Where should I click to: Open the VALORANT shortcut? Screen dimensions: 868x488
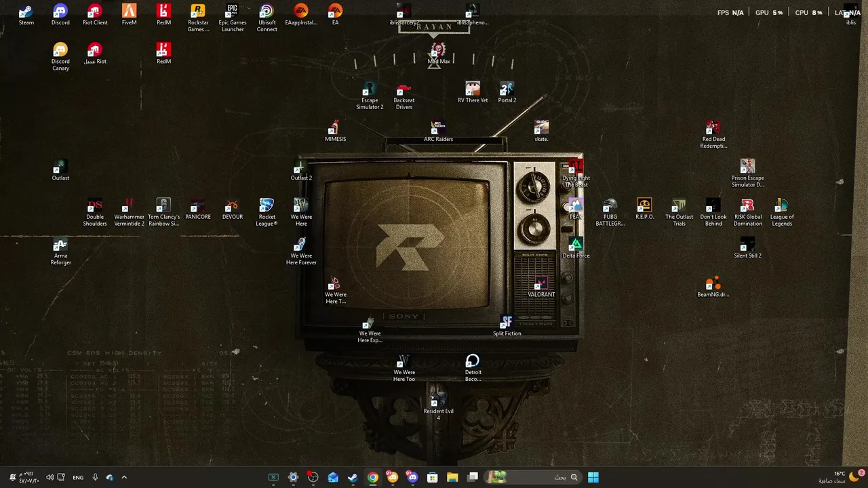coord(541,287)
